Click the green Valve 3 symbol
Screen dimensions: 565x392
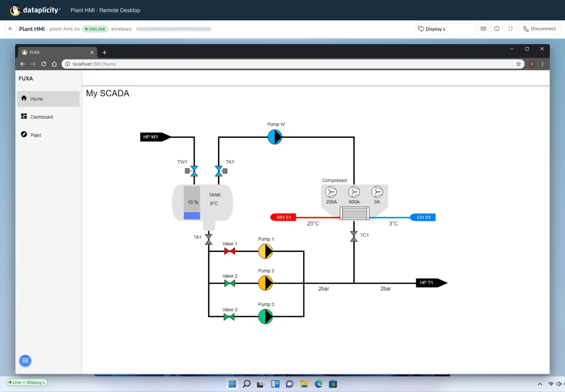point(229,317)
